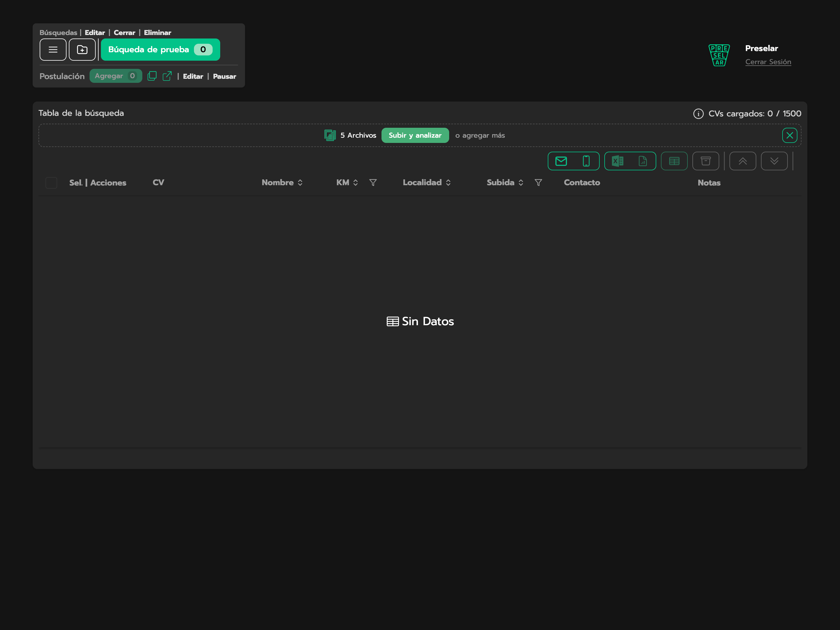The height and width of the screenshot is (630, 840).
Task: Click the files icon next to 5 Archivos
Action: tap(330, 135)
